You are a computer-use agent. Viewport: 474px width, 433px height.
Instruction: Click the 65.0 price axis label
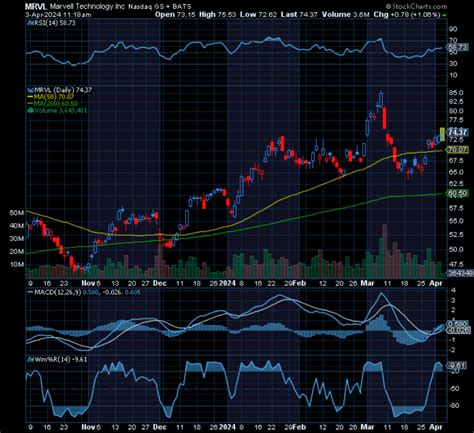coord(456,172)
